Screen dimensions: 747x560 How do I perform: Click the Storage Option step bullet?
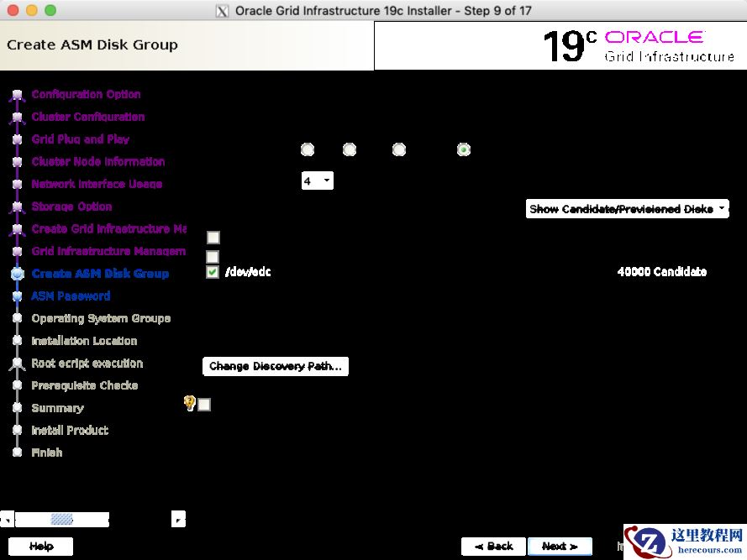coord(17,207)
